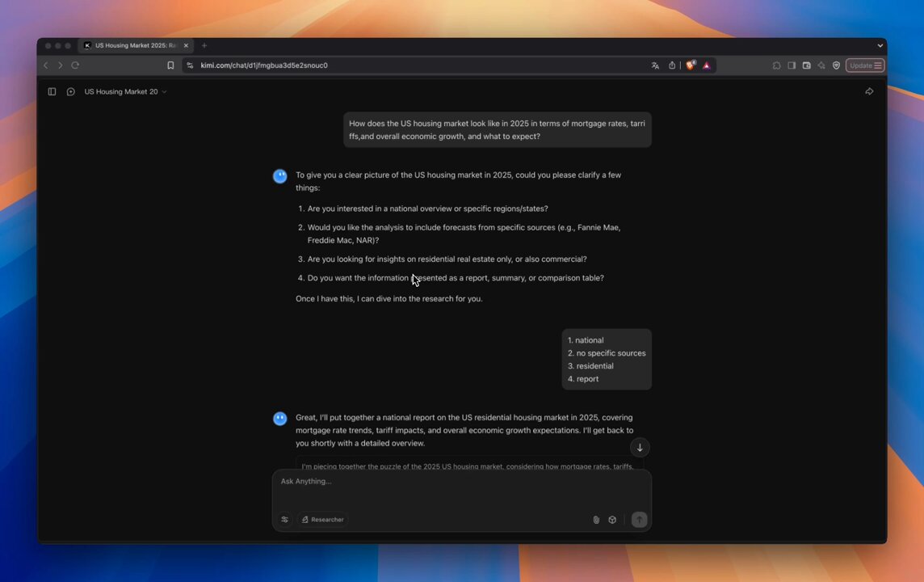Click the Kimi avatar beside 'Great, I'll put together'
Viewport: 924px width, 582px height.
[x=280, y=419]
